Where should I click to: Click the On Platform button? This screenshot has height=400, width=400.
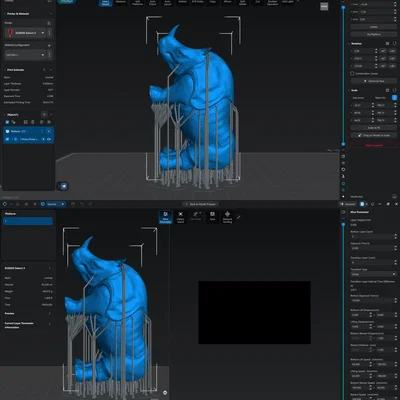click(x=374, y=34)
